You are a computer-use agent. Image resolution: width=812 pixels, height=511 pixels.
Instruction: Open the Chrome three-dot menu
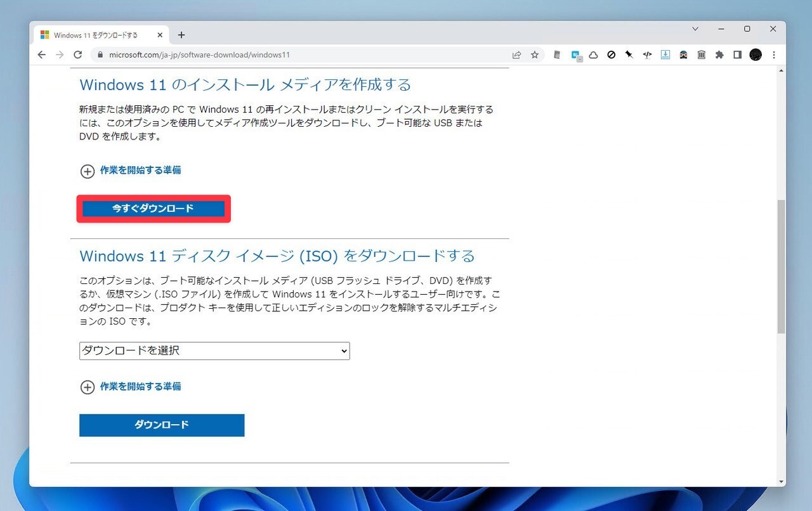point(774,55)
